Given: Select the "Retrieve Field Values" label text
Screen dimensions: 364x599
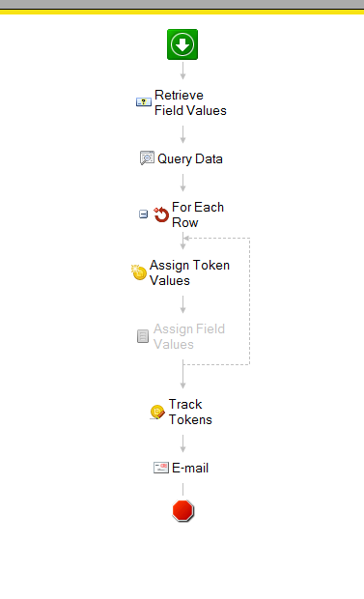Looking at the screenshot, I should coord(190,102).
